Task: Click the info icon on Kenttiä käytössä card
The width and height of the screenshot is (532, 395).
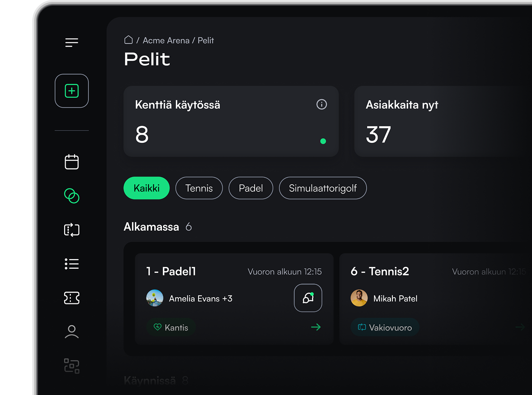Action: point(322,104)
